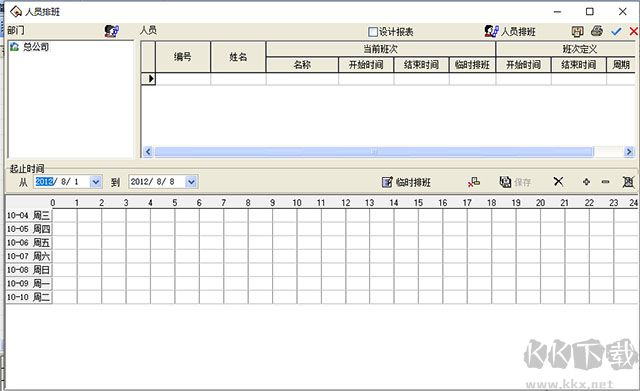The image size is (640, 391).
Task: Open the 到 end date dropdown
Action: (191, 182)
